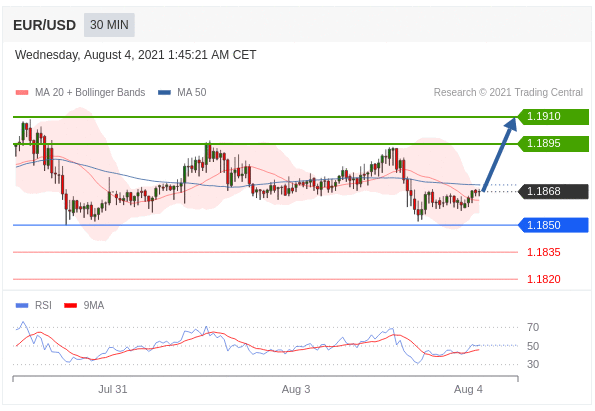
Task: Toggle the MA 50 legend entry
Action: 182,92
